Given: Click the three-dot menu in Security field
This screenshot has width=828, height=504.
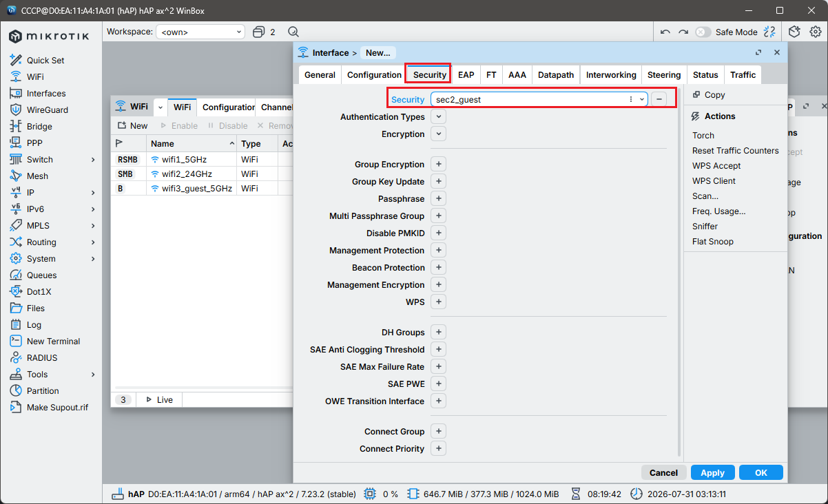Looking at the screenshot, I should pyautogui.click(x=630, y=99).
